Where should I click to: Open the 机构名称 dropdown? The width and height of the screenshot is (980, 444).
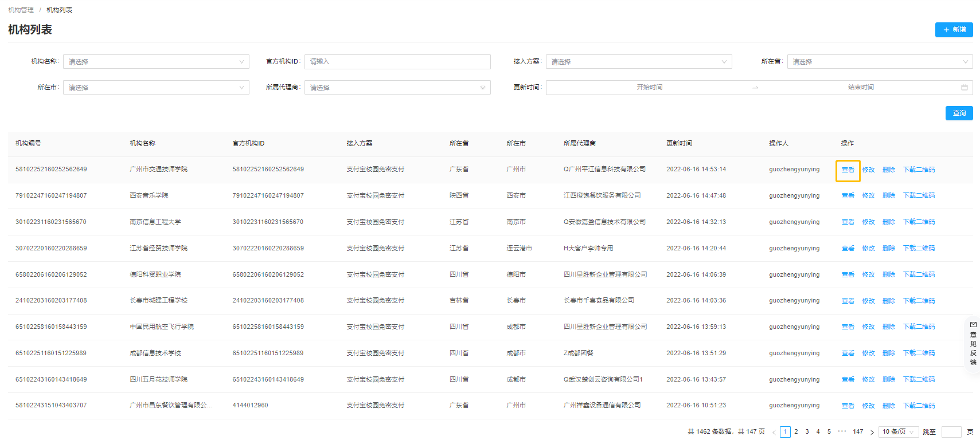(156, 62)
